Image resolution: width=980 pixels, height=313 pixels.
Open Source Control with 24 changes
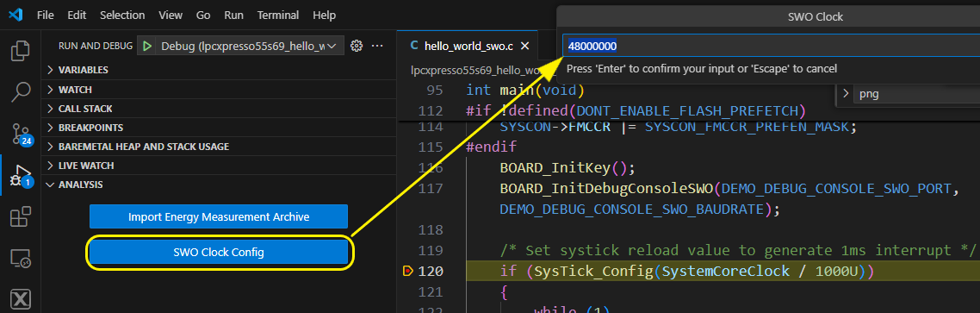(21, 133)
